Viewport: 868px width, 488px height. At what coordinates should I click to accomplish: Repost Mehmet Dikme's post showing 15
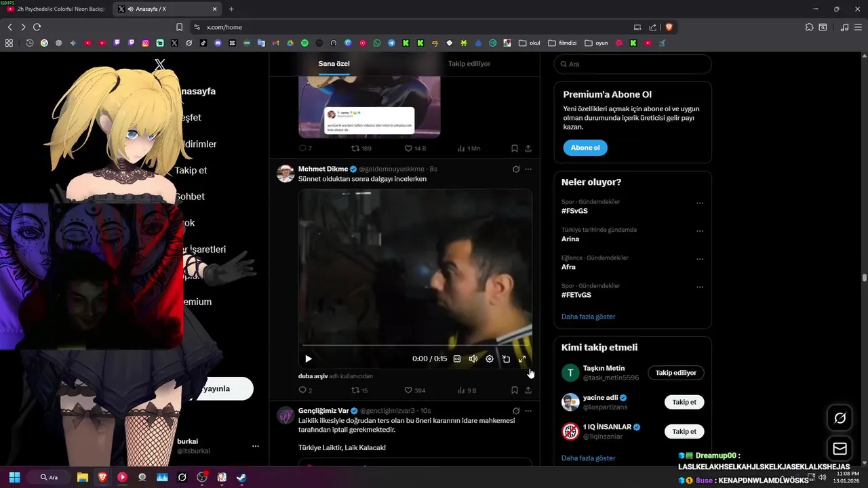(x=359, y=390)
